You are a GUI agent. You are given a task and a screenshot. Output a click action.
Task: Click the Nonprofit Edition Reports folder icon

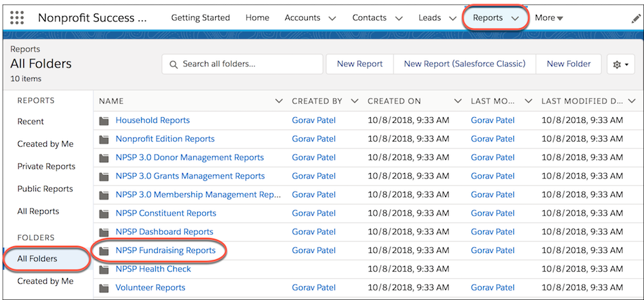104,139
